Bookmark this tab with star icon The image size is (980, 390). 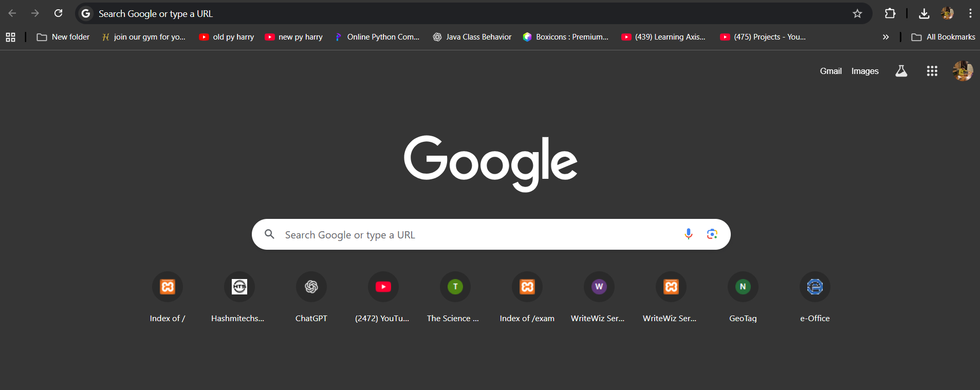[x=857, y=14]
